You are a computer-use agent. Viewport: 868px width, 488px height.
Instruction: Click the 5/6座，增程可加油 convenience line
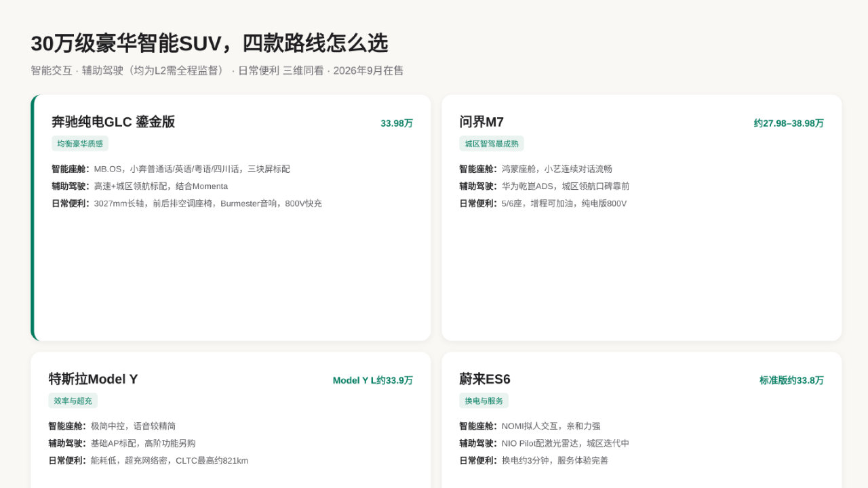(543, 203)
